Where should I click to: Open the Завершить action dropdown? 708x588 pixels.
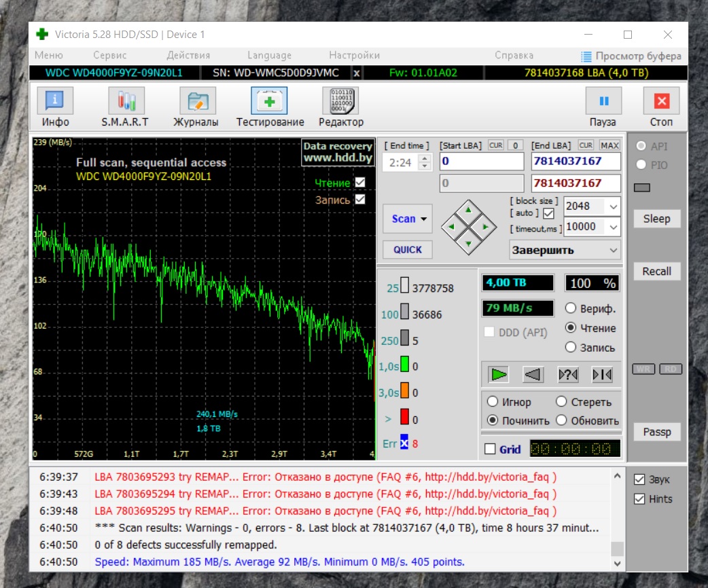565,250
